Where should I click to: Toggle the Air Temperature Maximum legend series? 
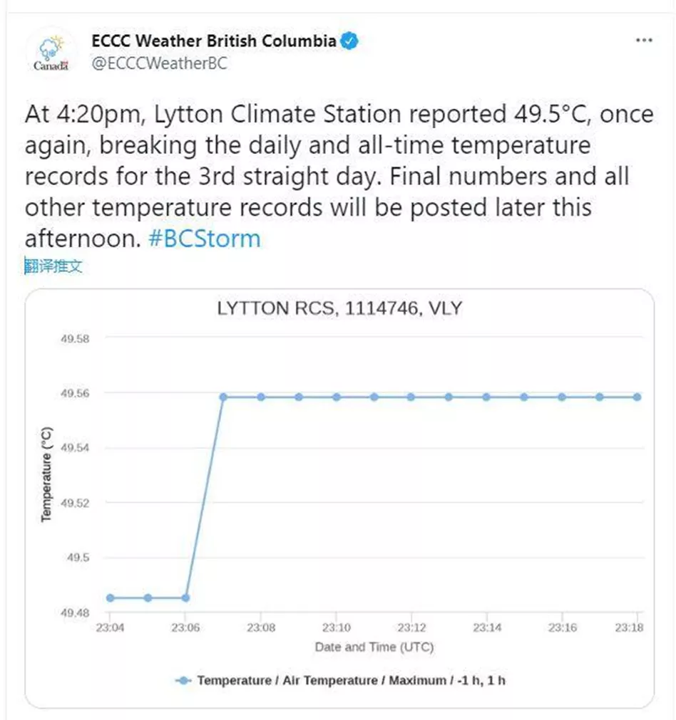pyautogui.click(x=351, y=680)
